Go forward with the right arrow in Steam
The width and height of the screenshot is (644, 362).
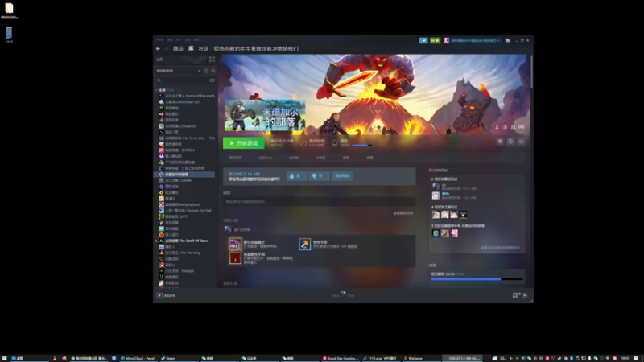pos(167,49)
